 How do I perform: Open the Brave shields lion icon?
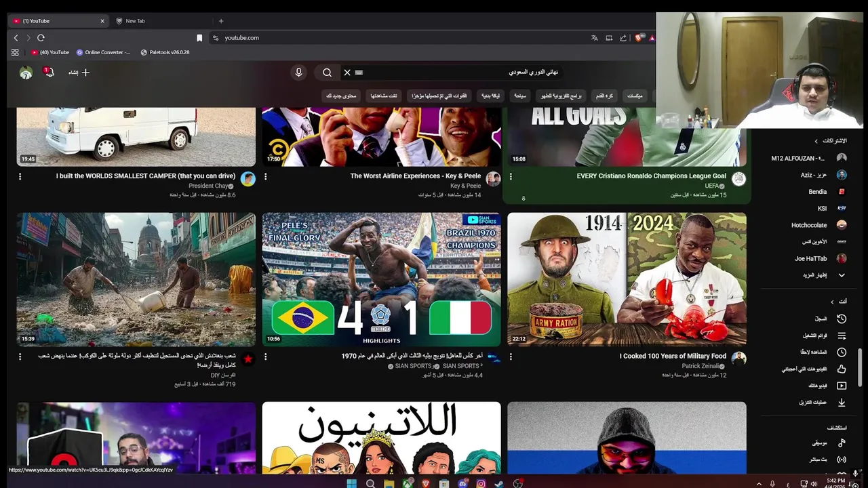click(x=639, y=38)
